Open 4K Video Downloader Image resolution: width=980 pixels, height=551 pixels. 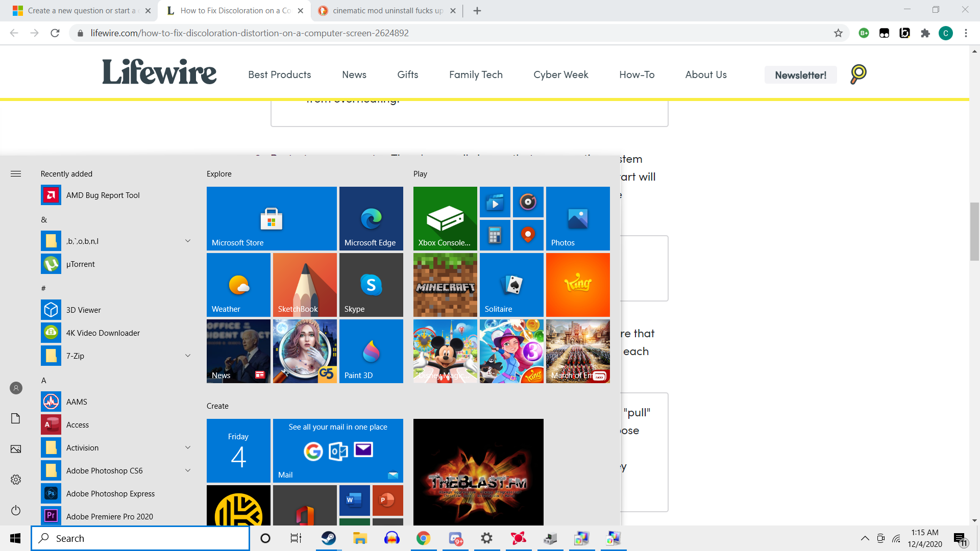[x=116, y=333]
